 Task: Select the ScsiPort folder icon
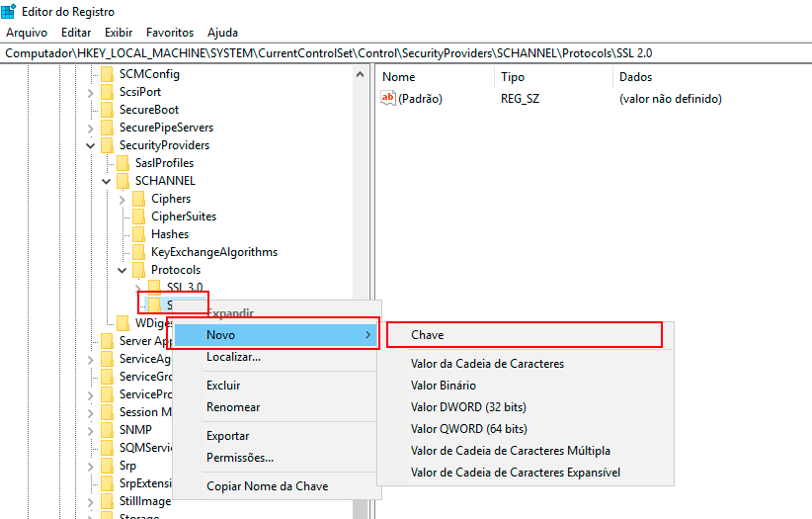pos(108,92)
